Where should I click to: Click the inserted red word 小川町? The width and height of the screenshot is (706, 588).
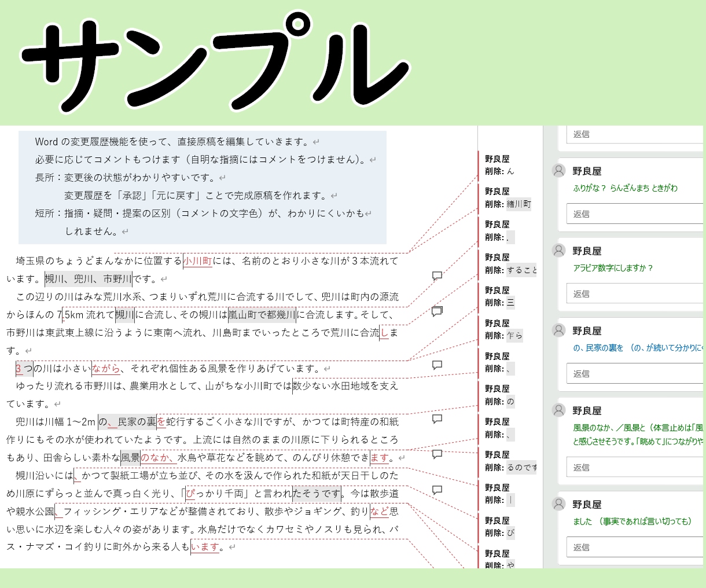pos(197,261)
